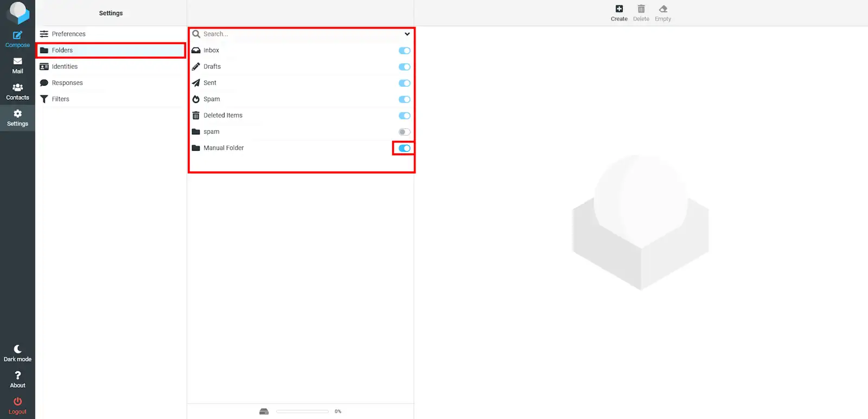This screenshot has height=419, width=868.
Task: Toggle the Inbox subscription switch
Action: pyautogui.click(x=404, y=50)
